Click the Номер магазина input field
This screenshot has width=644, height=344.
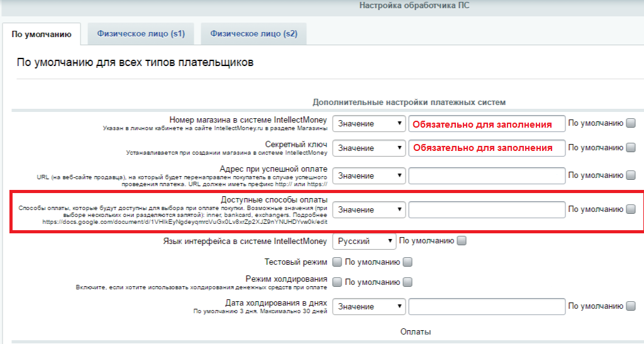click(x=486, y=124)
